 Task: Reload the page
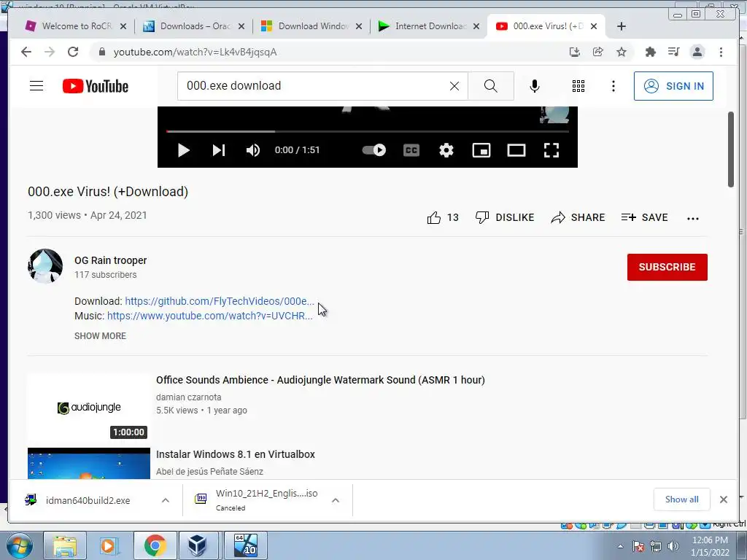73,52
